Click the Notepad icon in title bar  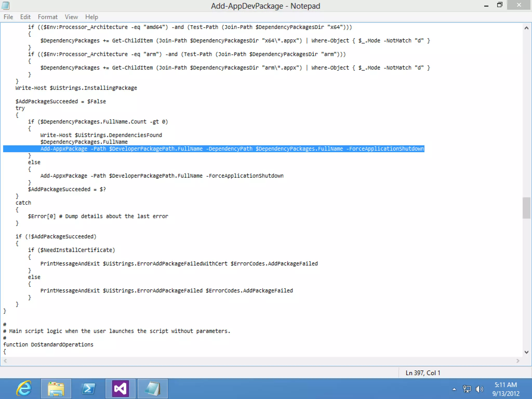pyautogui.click(x=6, y=5)
